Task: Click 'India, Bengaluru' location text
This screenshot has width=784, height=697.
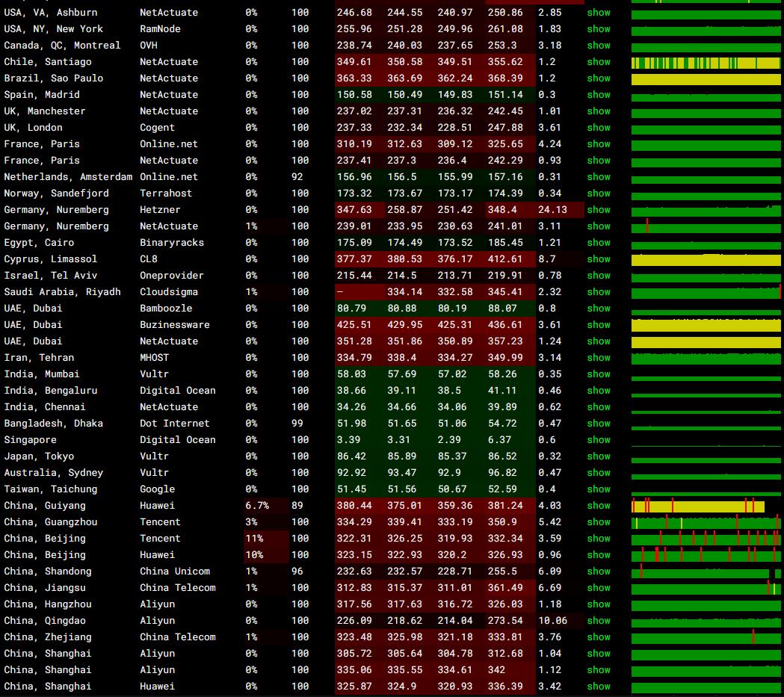Action: click(x=51, y=391)
